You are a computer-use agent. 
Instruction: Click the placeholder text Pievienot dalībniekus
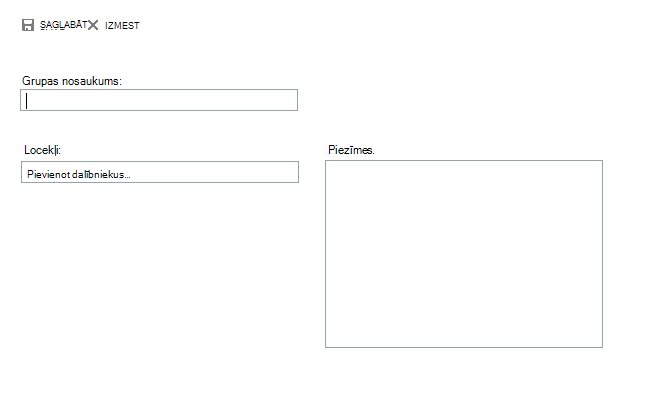(x=79, y=174)
